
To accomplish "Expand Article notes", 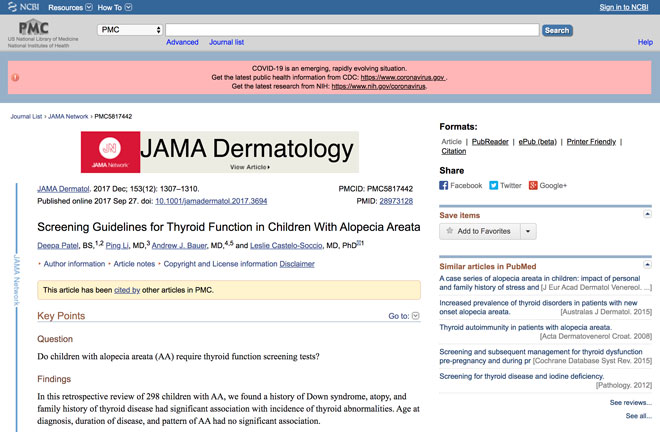I will [134, 264].
